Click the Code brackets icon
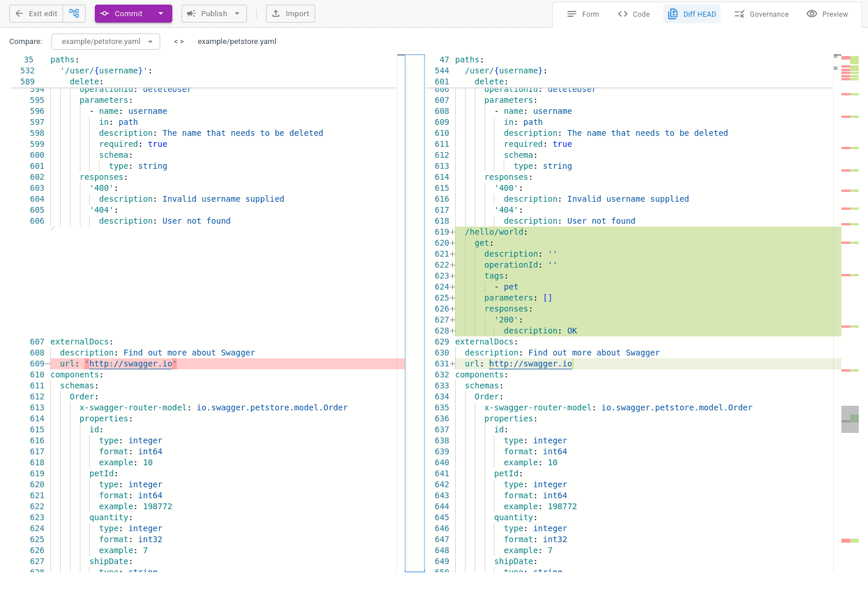 [623, 14]
